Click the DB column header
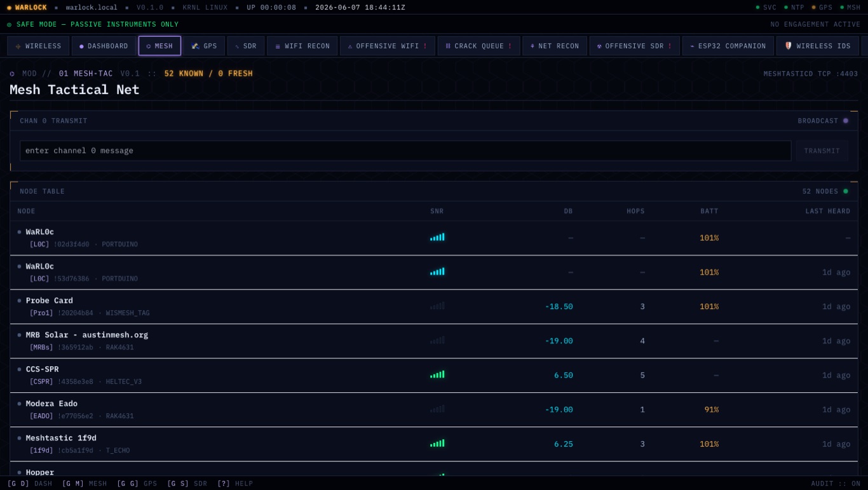Viewport: 868px width, 490px height. [568, 211]
